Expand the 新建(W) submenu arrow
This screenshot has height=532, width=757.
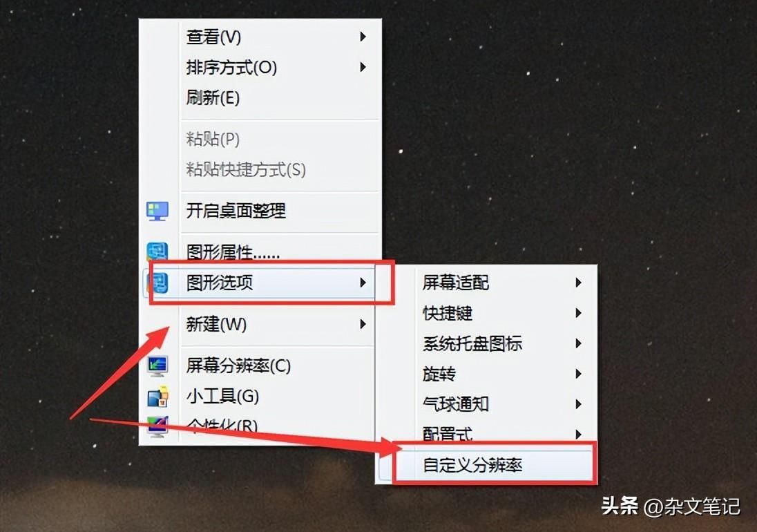pos(363,324)
